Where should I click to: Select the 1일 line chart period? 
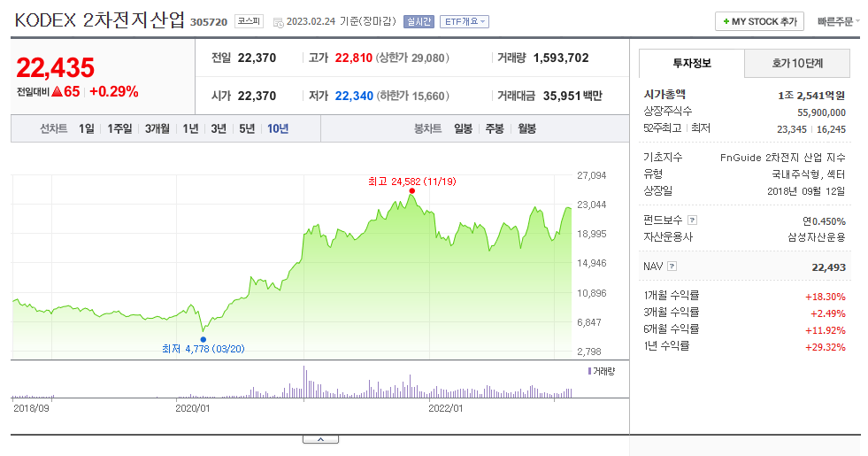click(x=87, y=128)
